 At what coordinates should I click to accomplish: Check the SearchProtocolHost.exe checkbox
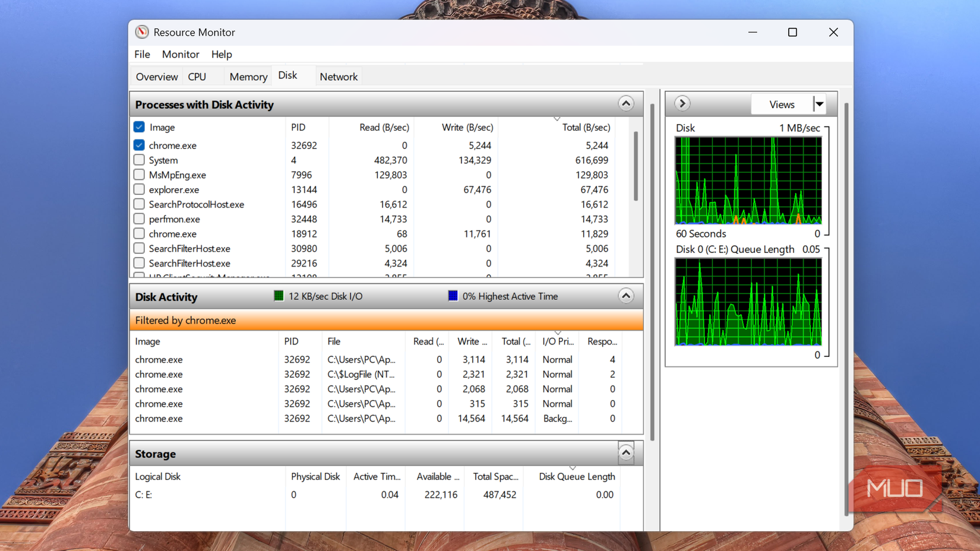click(x=139, y=204)
